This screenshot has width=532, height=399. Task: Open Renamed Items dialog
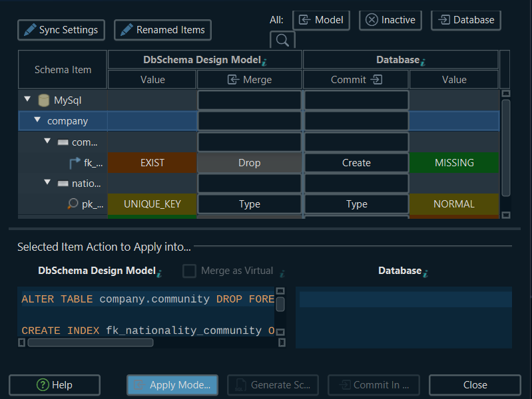point(162,30)
